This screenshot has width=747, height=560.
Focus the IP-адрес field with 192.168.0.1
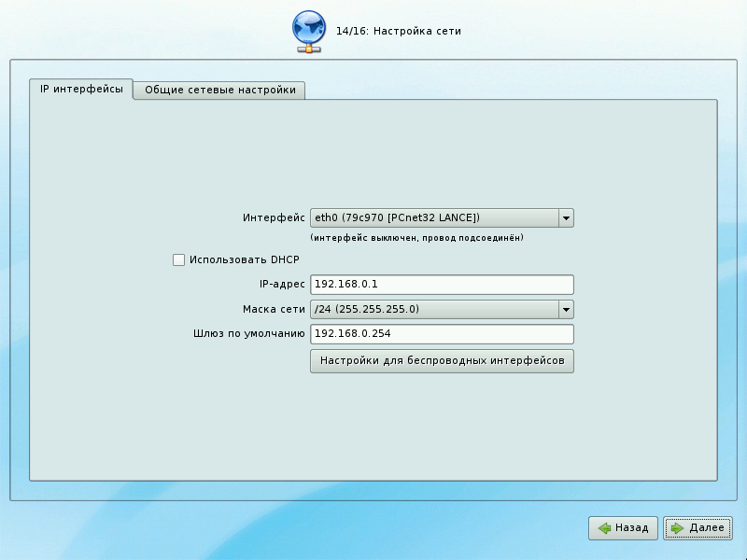(x=441, y=285)
